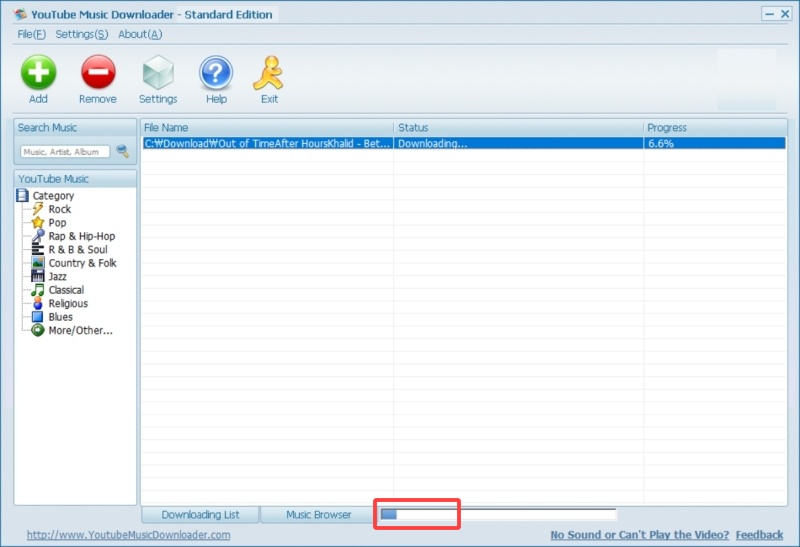Image resolution: width=800 pixels, height=547 pixels.
Task: Click the Search Music panel header
Action: point(75,128)
